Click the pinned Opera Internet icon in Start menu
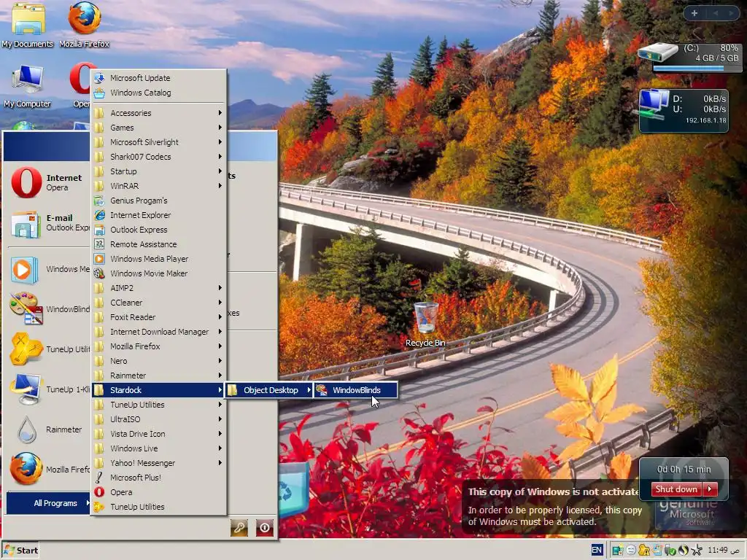 coord(26,182)
